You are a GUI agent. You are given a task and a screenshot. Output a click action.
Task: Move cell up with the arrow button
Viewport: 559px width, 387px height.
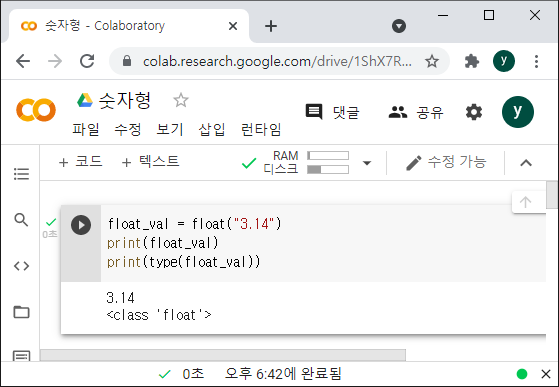click(525, 202)
